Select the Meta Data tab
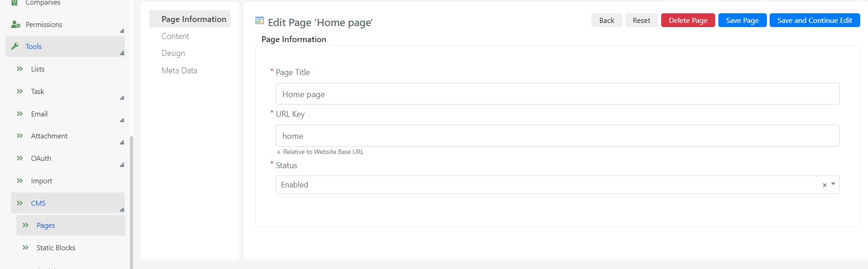This screenshot has width=868, height=269. point(179,71)
